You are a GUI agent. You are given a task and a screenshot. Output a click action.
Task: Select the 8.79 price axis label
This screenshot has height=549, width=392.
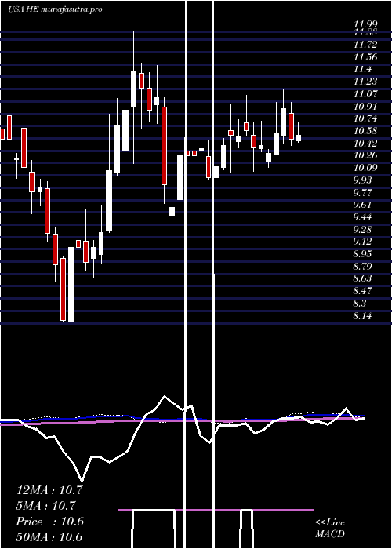click(x=362, y=267)
